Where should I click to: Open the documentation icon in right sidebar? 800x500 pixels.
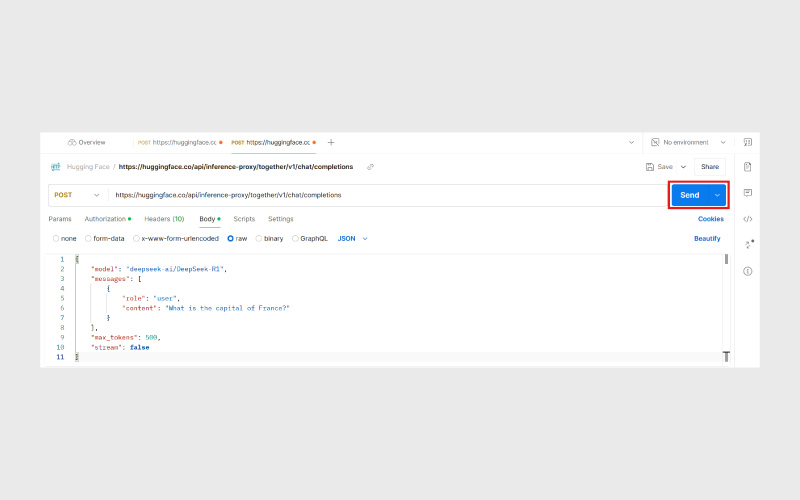tap(747, 167)
